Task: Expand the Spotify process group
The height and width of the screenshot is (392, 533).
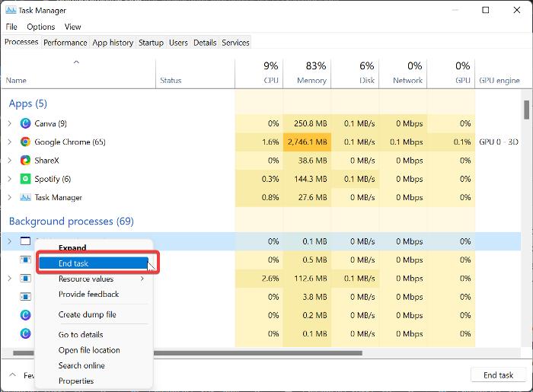Action: pyautogui.click(x=10, y=179)
